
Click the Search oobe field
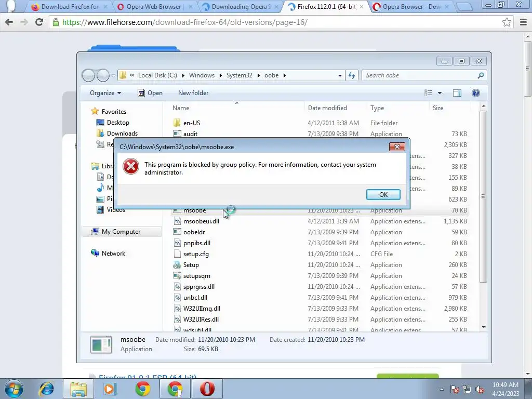tap(424, 75)
